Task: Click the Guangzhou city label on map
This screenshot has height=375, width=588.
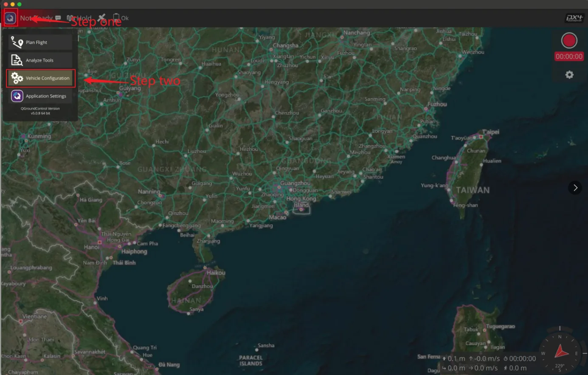Action: pos(295,183)
